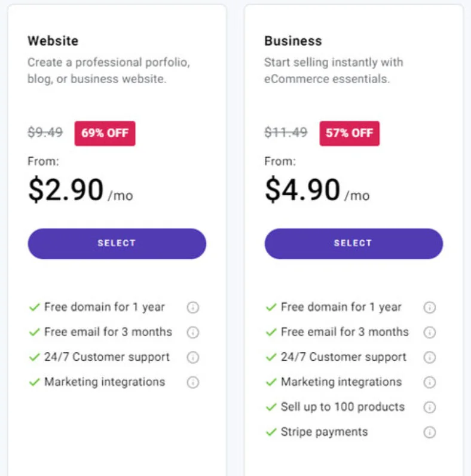Click the Business plan title
This screenshot has height=476, width=471.
pyautogui.click(x=293, y=41)
